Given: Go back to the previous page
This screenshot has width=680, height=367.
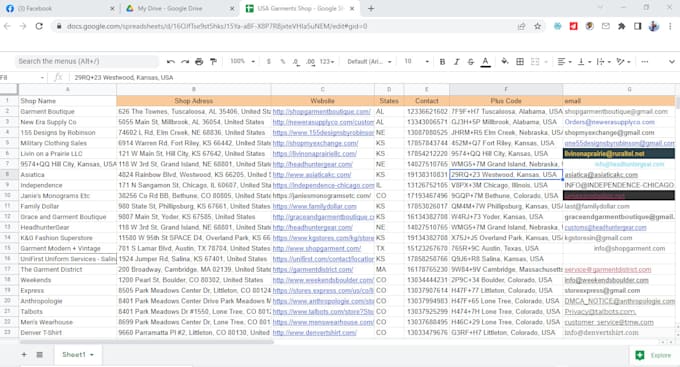Looking at the screenshot, I should (7, 26).
